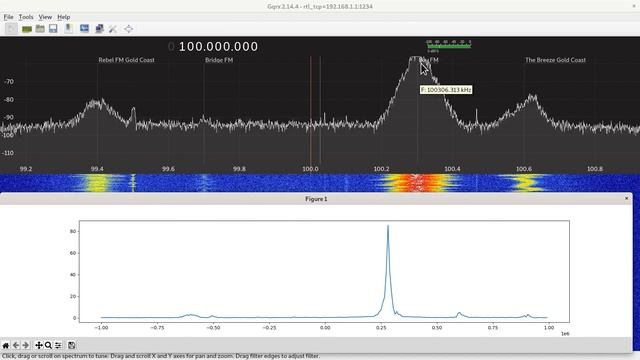Open the View menu

45,17
